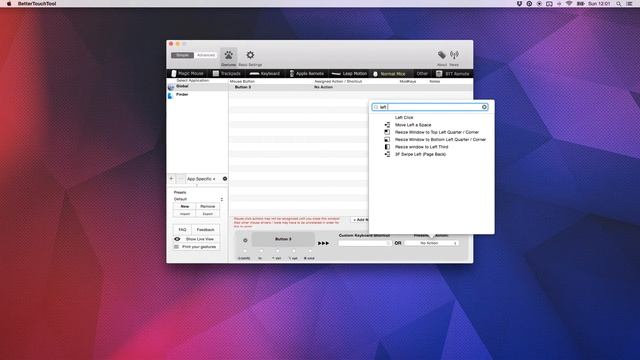This screenshot has width=640, height=360.
Task: Click the round options icon beside App Specific
Action: [225, 179]
